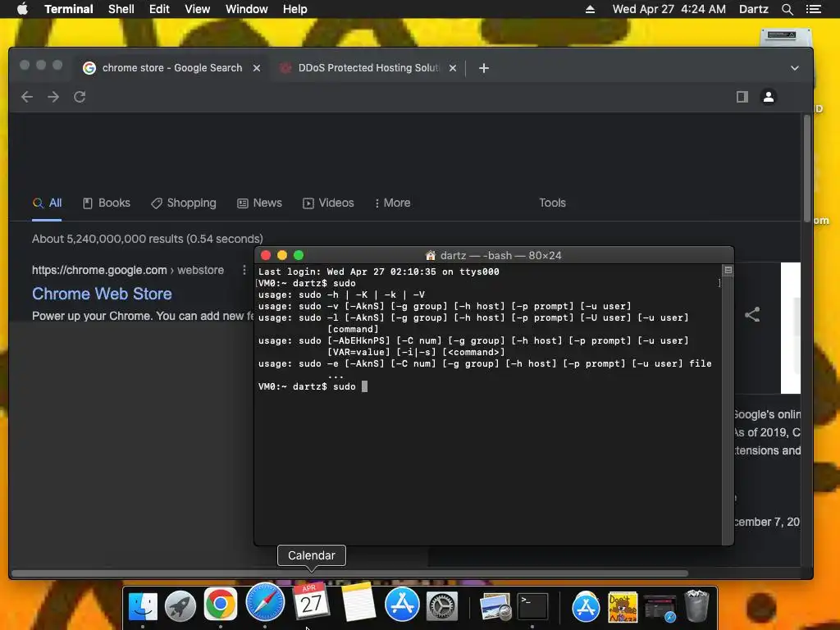Open System Preferences from the Dock

click(442, 605)
